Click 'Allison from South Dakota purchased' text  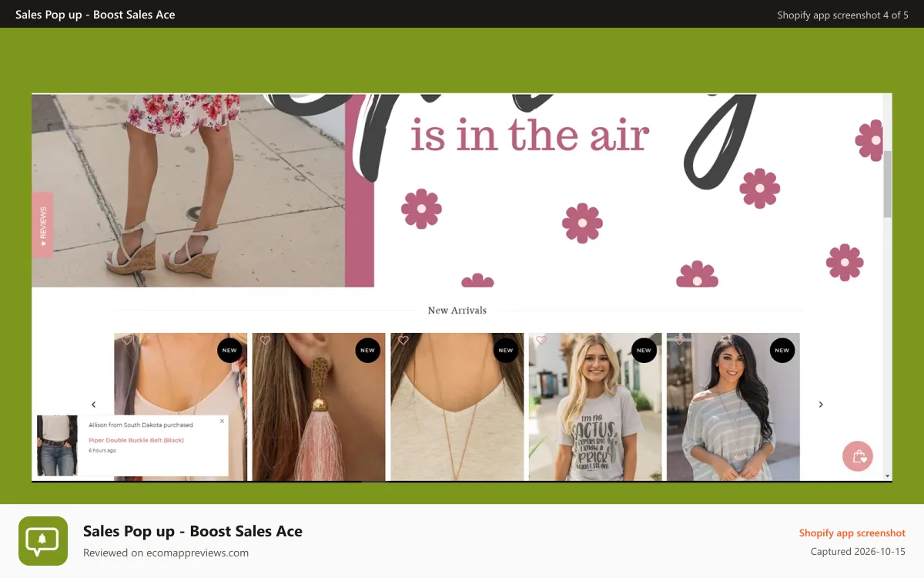(141, 425)
